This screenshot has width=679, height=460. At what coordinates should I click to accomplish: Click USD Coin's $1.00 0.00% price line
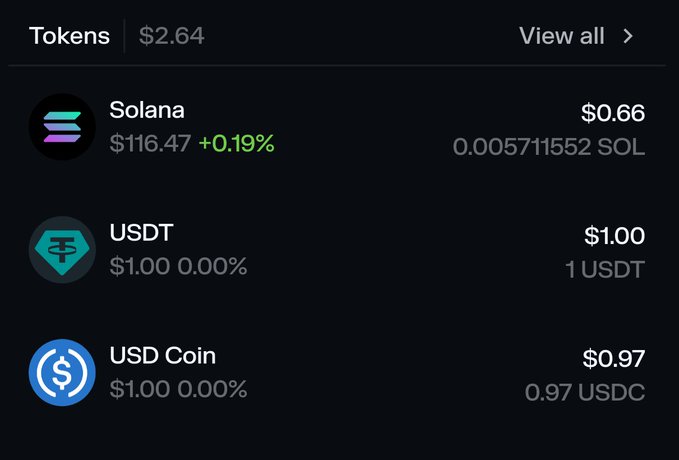click(x=178, y=389)
